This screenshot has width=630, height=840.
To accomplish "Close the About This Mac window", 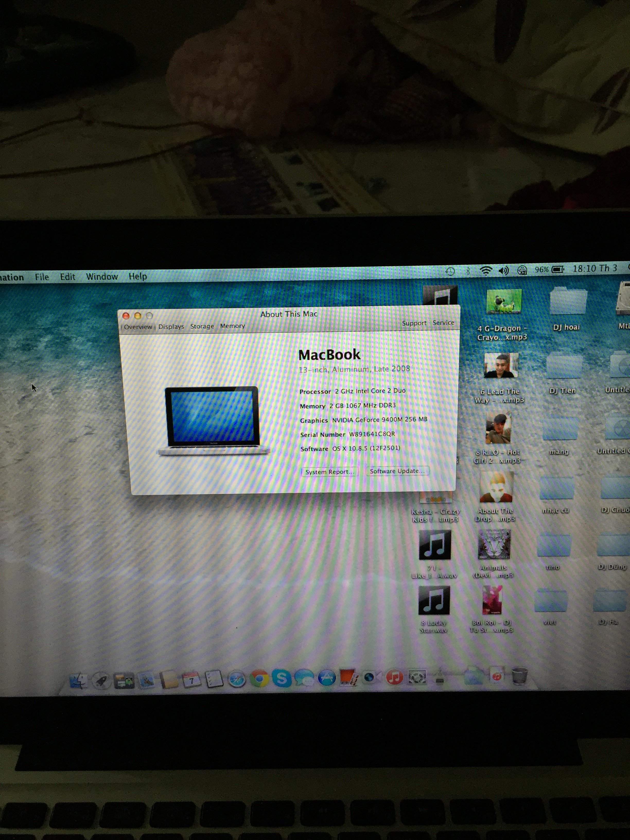I will click(126, 316).
